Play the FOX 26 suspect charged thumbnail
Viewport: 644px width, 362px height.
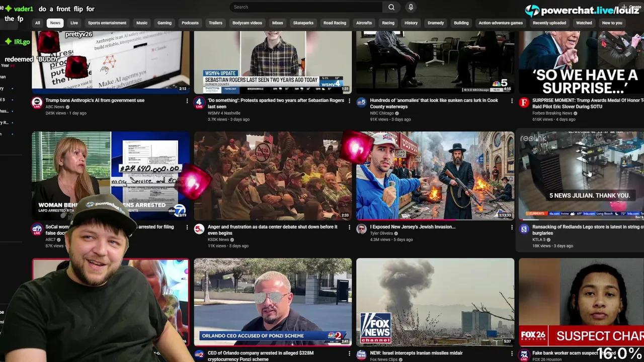(581, 302)
